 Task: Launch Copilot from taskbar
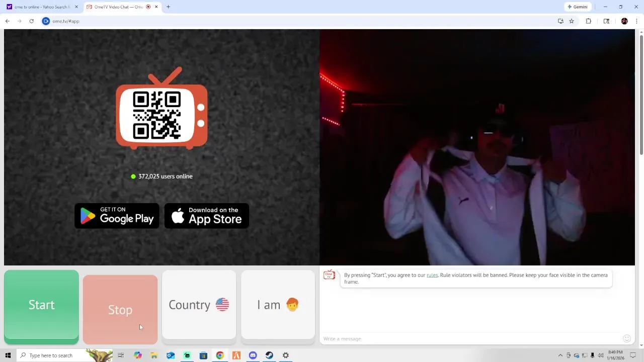pos(137,355)
